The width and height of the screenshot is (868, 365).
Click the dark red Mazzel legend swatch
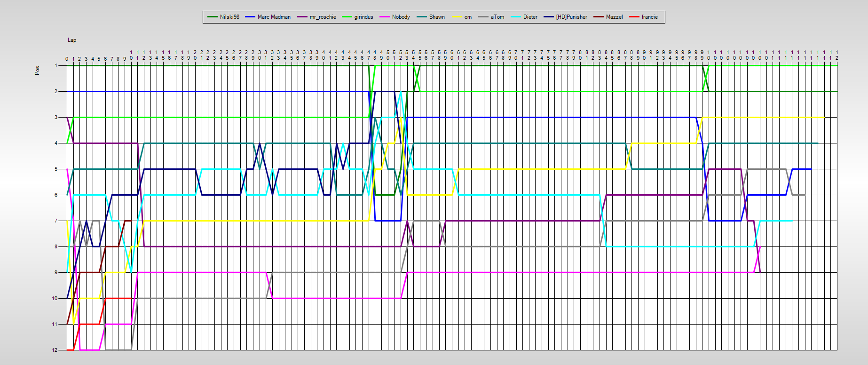(598, 17)
